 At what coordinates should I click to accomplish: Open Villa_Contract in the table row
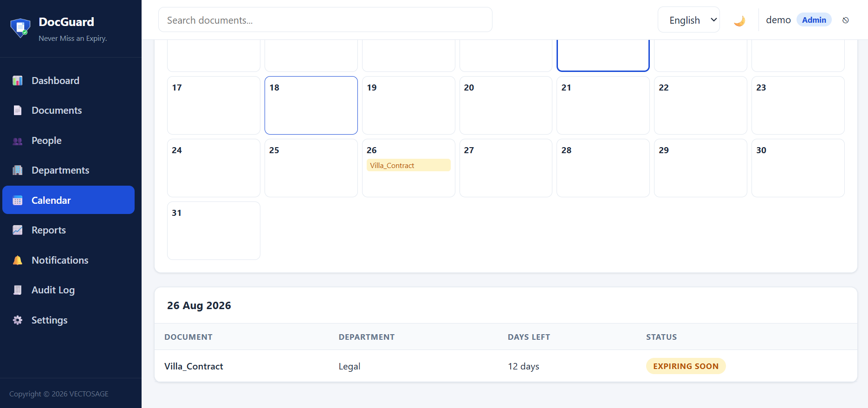pyautogui.click(x=194, y=366)
